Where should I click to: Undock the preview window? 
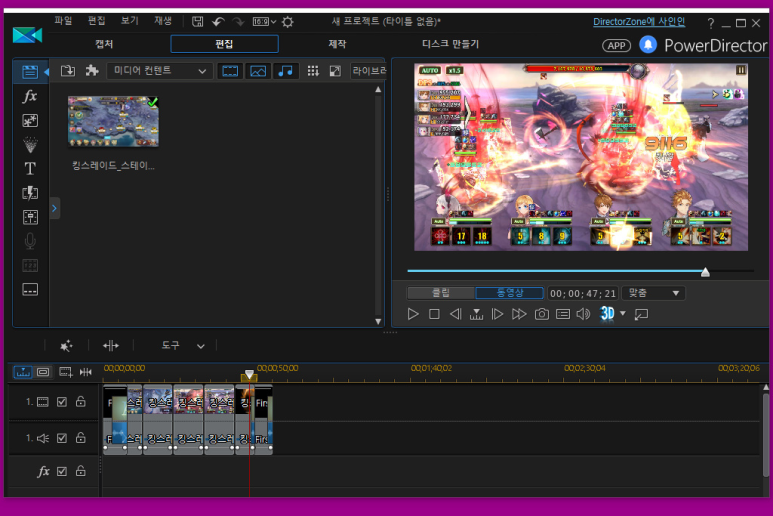tap(641, 314)
